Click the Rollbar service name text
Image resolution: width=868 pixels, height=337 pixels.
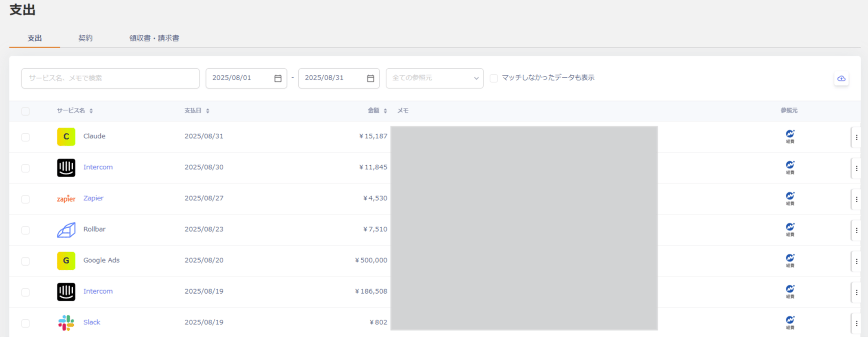94,229
